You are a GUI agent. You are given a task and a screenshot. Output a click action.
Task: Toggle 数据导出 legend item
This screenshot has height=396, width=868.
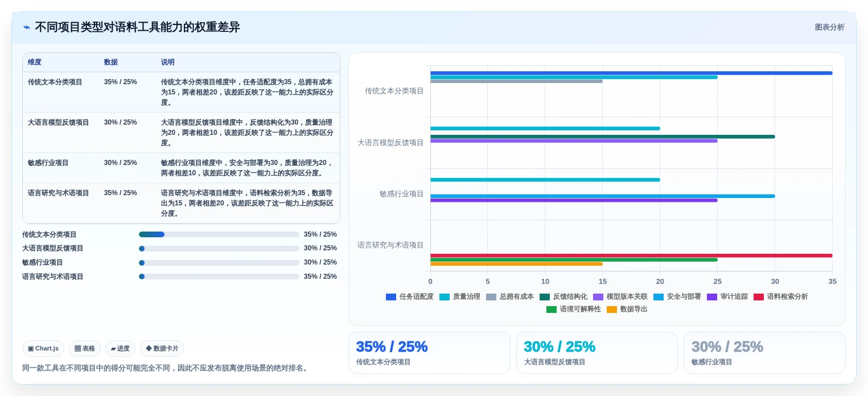627,309
